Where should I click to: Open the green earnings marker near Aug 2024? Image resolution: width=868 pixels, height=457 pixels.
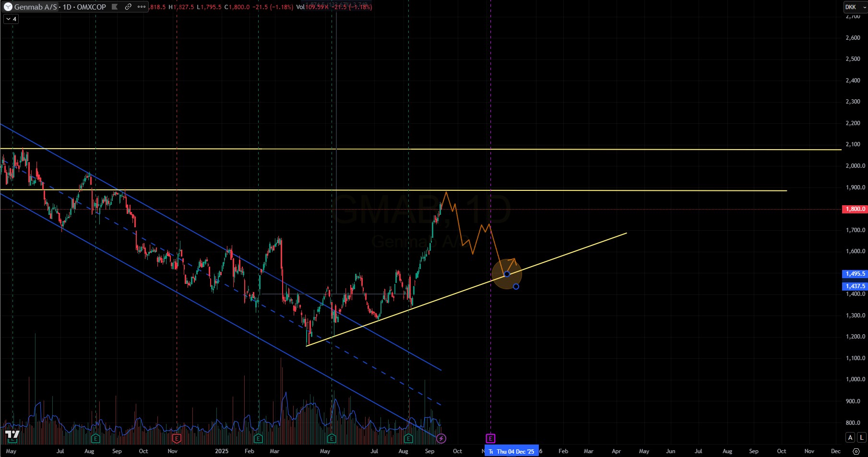coord(95,438)
